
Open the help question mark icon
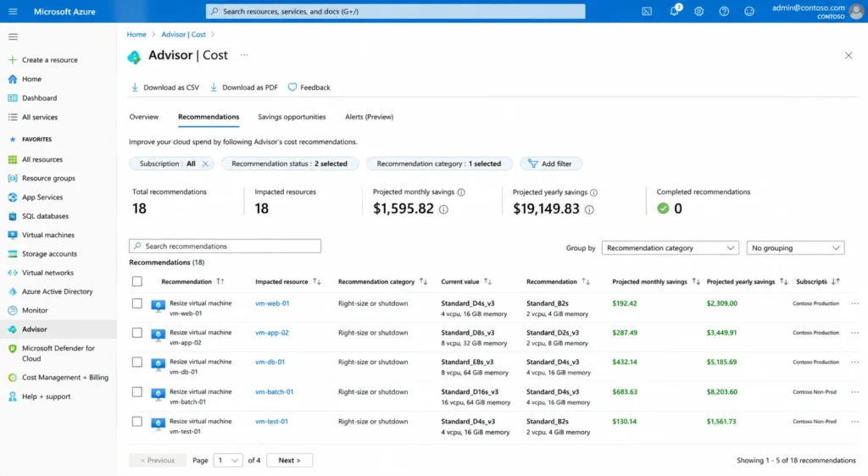724,11
